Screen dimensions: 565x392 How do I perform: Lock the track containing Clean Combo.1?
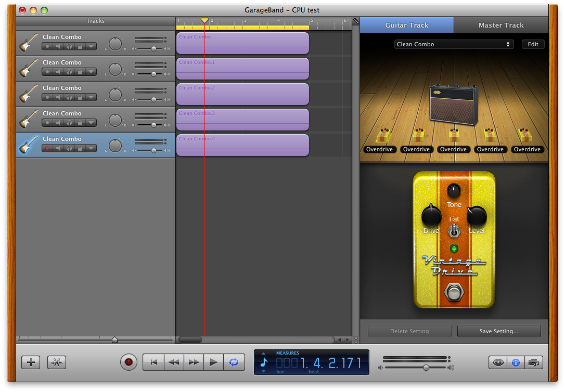tap(80, 72)
